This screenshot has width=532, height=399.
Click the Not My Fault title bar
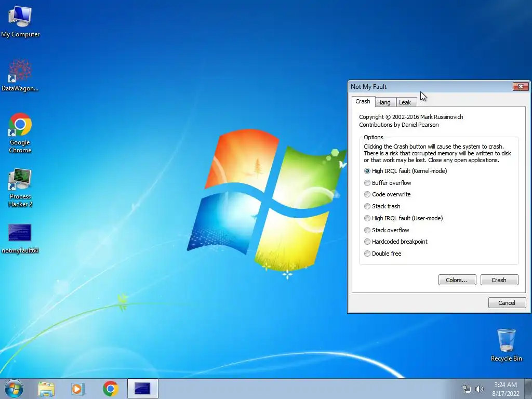(431, 87)
